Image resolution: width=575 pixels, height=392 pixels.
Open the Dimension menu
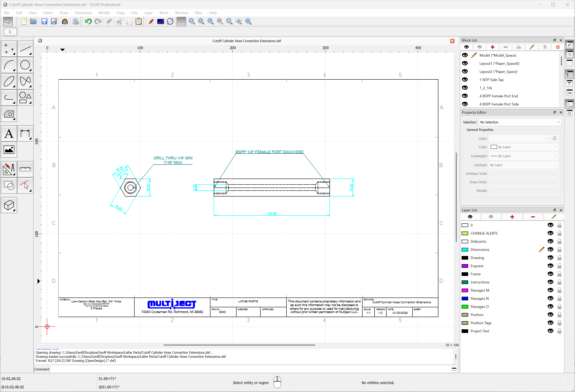(x=83, y=13)
